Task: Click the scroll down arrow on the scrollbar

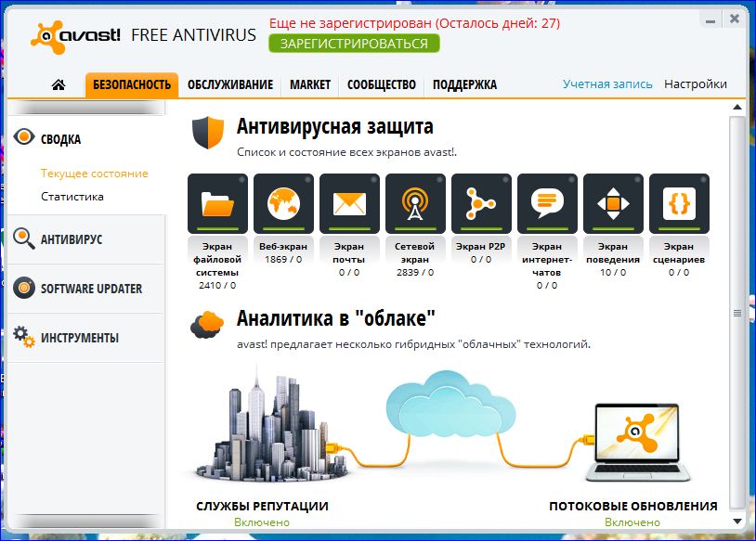Action: click(737, 522)
